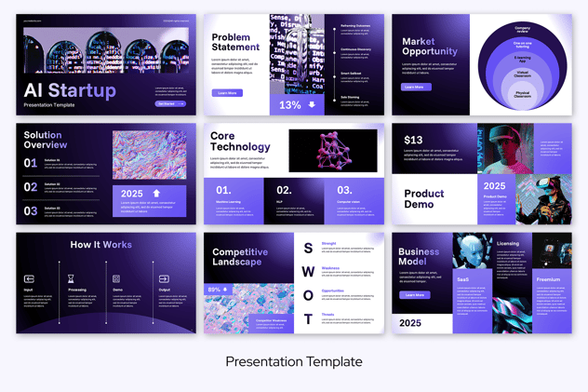Select the Physical Classroom innermost circle
The height and width of the screenshot is (392, 588).
click(522, 94)
